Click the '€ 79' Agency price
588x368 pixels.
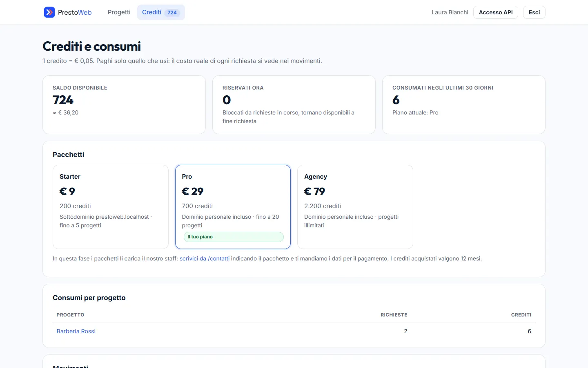(315, 191)
